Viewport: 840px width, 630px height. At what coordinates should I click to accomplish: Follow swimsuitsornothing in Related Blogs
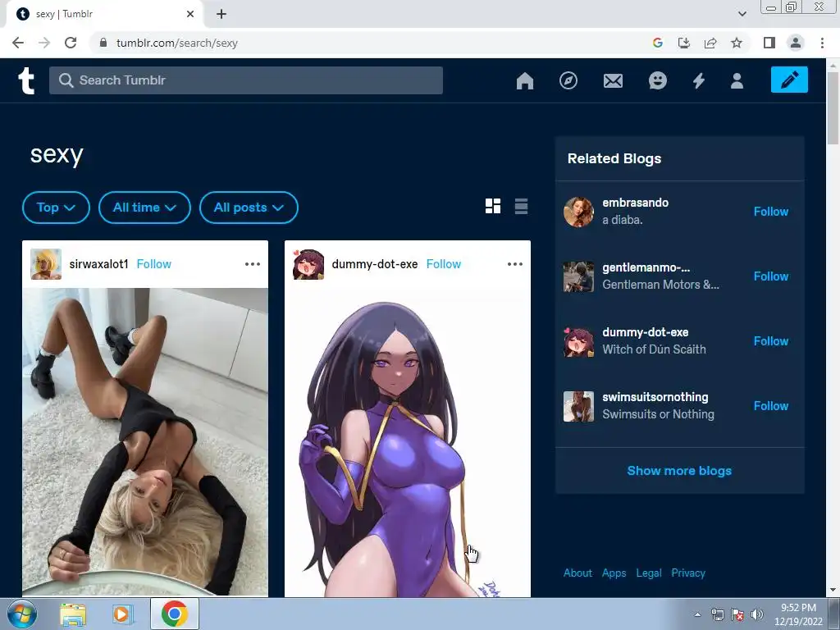[771, 406]
